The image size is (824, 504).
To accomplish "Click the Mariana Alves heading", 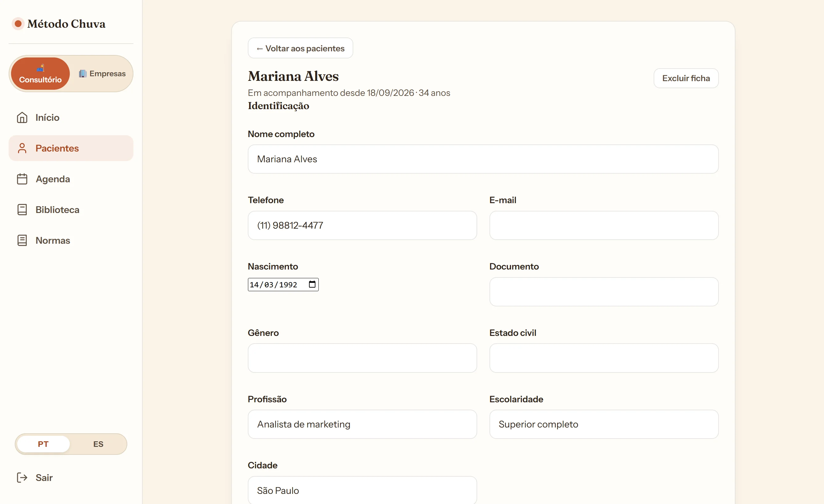I will coord(293,76).
